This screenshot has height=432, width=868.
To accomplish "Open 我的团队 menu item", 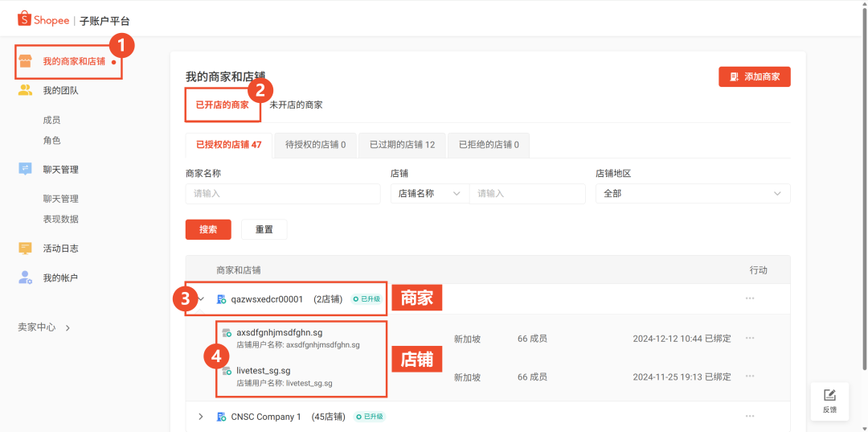I will pyautogui.click(x=61, y=91).
